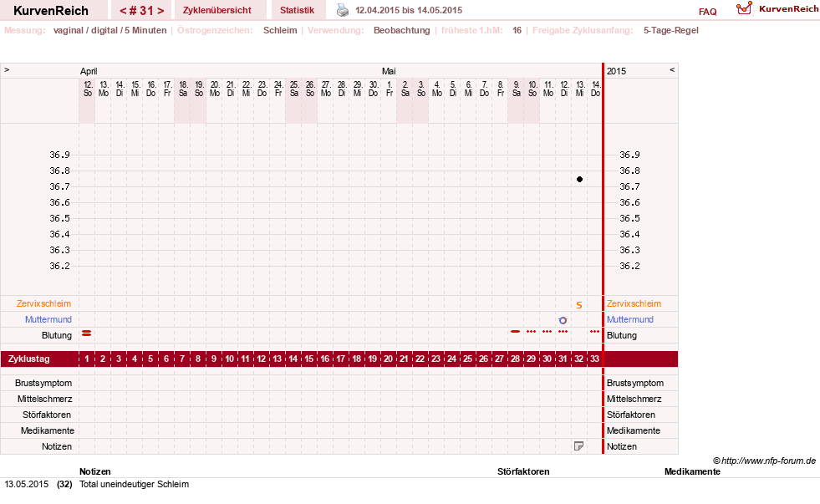Click the Zyklustag row header
The image size is (820, 504).
click(28, 359)
